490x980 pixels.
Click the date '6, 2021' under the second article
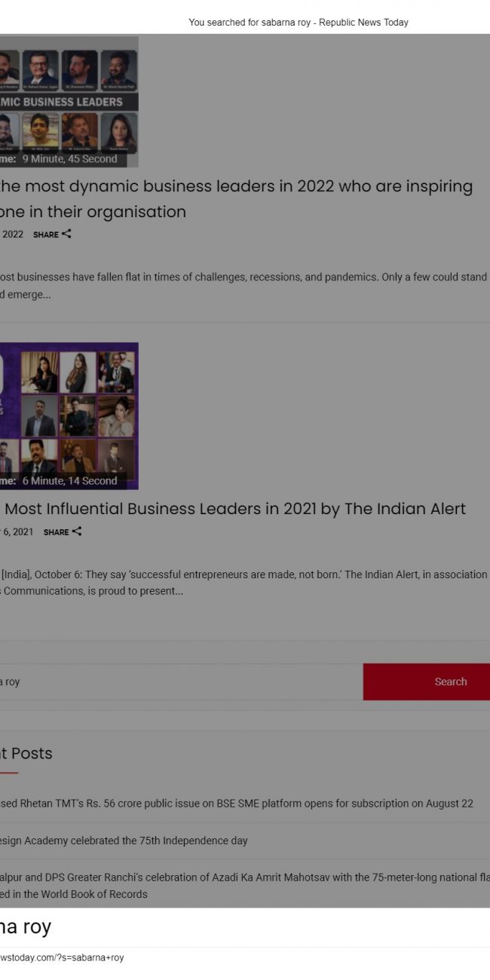point(18,532)
